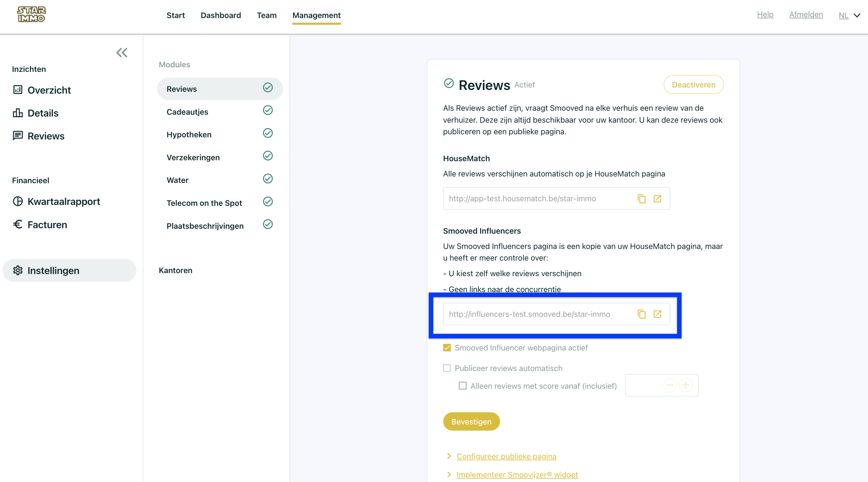Click the active check icon beside Reviews heading

click(449, 83)
